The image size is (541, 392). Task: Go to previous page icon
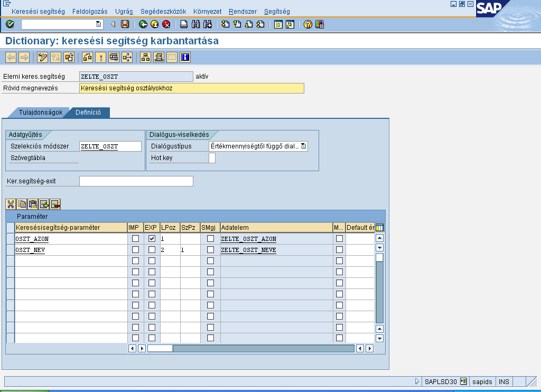click(x=237, y=24)
